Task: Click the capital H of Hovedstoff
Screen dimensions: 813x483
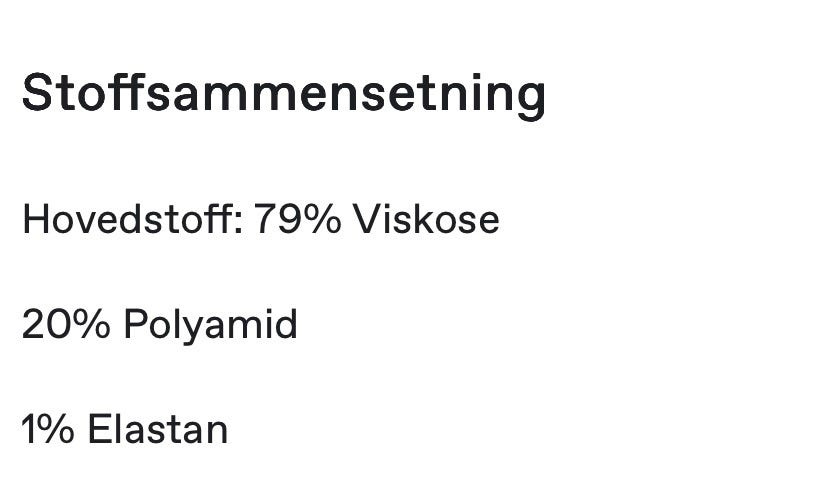Action: tap(36, 219)
